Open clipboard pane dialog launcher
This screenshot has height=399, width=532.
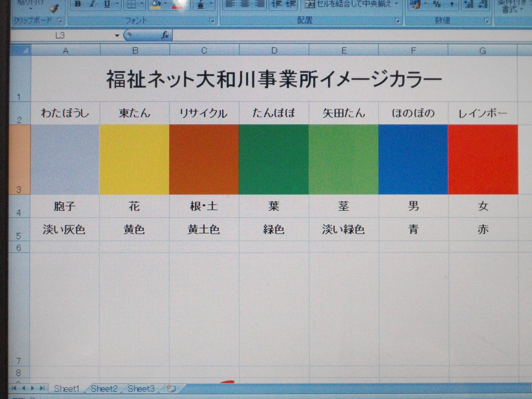60,21
